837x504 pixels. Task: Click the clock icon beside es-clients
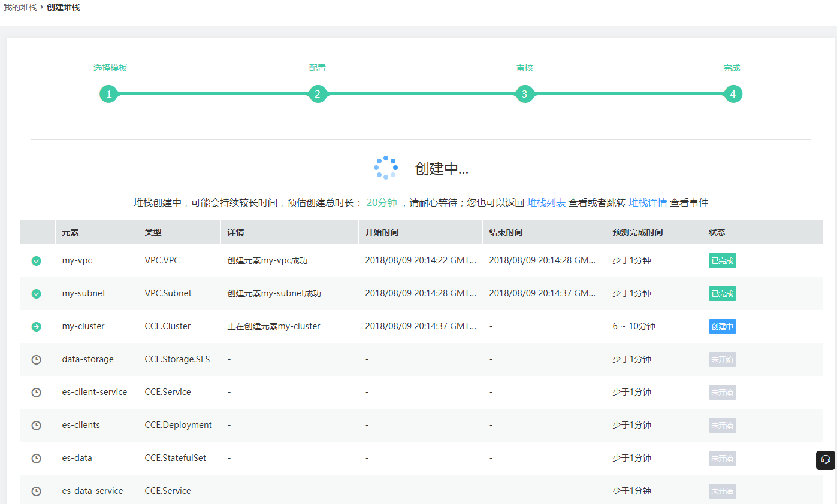click(x=37, y=426)
